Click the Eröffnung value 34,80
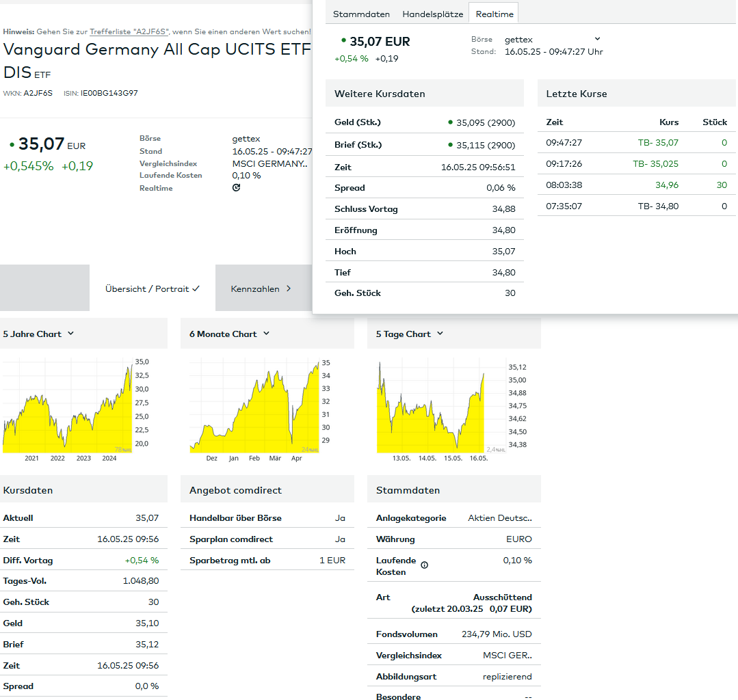The height and width of the screenshot is (700, 738). [x=503, y=230]
